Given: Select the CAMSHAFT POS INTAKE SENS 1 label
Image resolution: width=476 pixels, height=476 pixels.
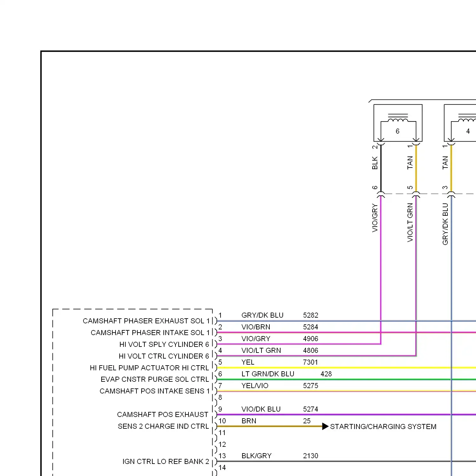Looking at the screenshot, I should pos(155,391).
